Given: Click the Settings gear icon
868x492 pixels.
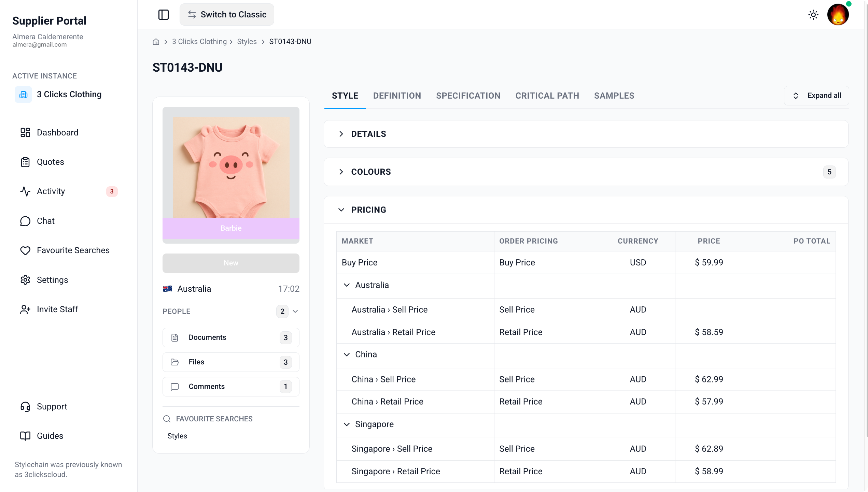Looking at the screenshot, I should point(25,280).
